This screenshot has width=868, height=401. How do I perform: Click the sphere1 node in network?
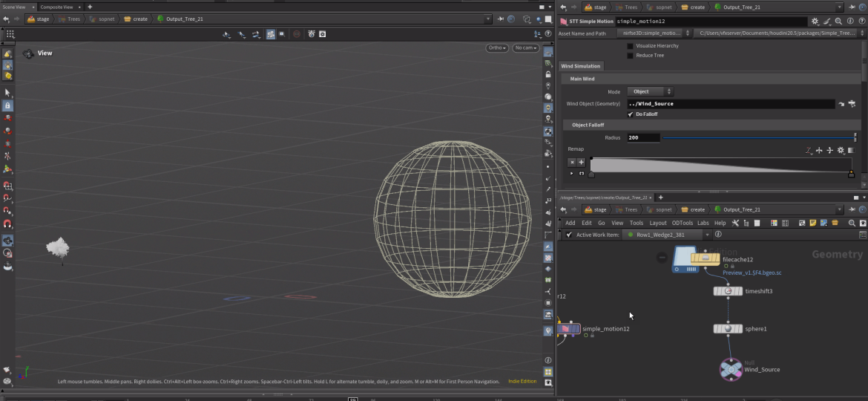pos(728,329)
